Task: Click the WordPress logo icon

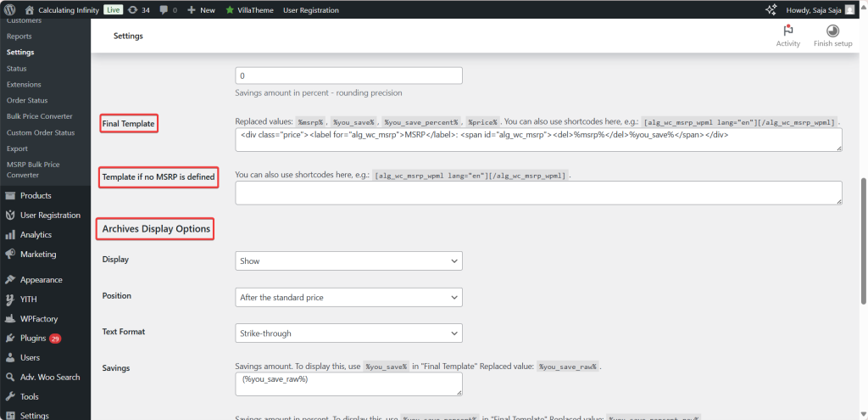Action: 11,10
